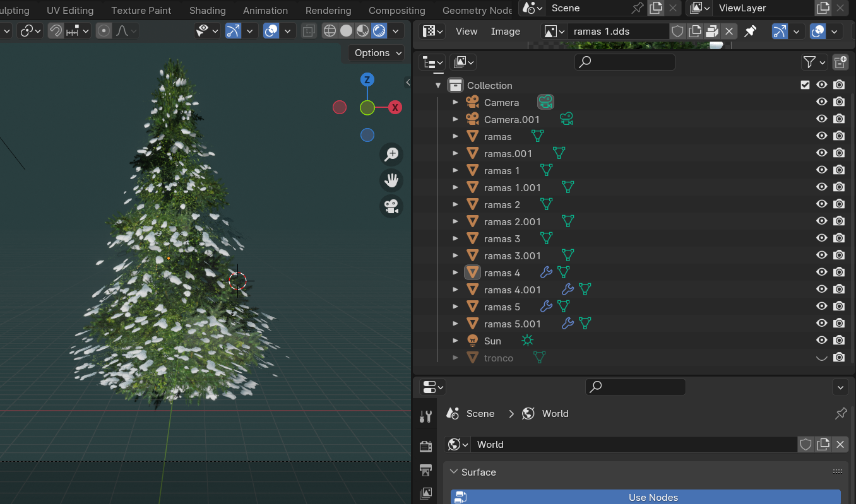The height and width of the screenshot is (504, 856).
Task: Pin the properties editor context
Action: pos(841,414)
